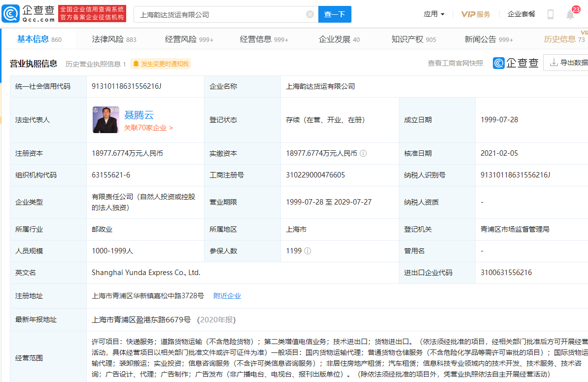Image resolution: width=588 pixels, height=382 pixels.
Task: Clear the search box text
Action: 310,14
